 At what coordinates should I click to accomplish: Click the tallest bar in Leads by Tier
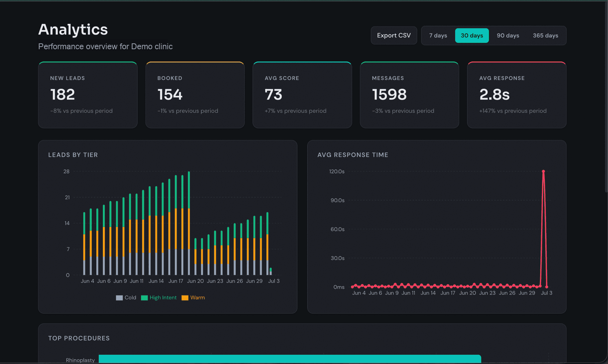[x=189, y=223]
